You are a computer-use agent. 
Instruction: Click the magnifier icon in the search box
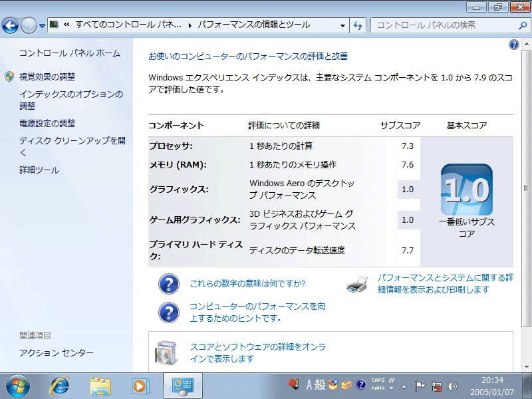(523, 25)
